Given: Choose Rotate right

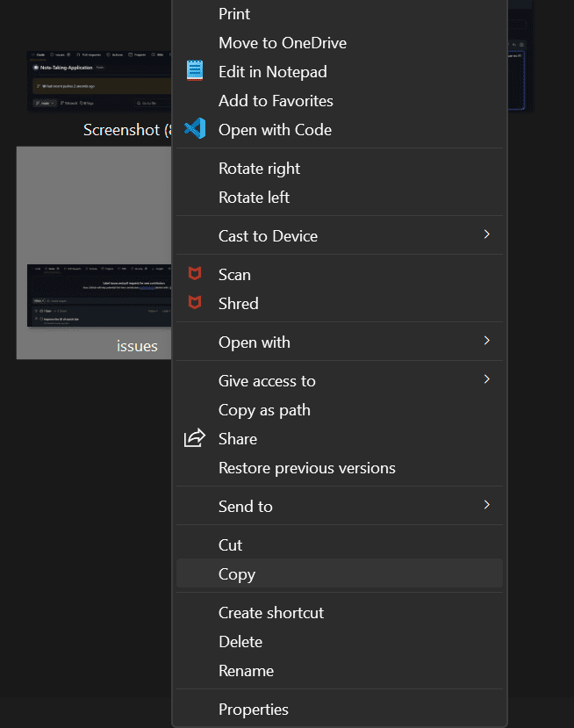Looking at the screenshot, I should (x=259, y=169).
